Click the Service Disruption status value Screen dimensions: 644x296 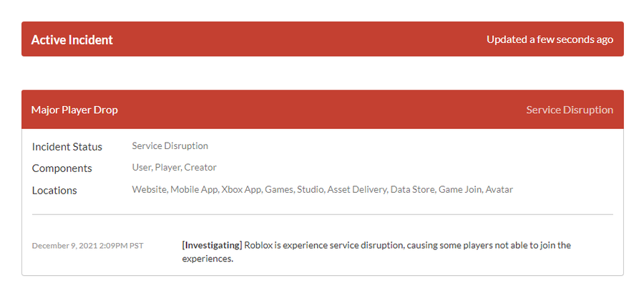click(x=170, y=146)
